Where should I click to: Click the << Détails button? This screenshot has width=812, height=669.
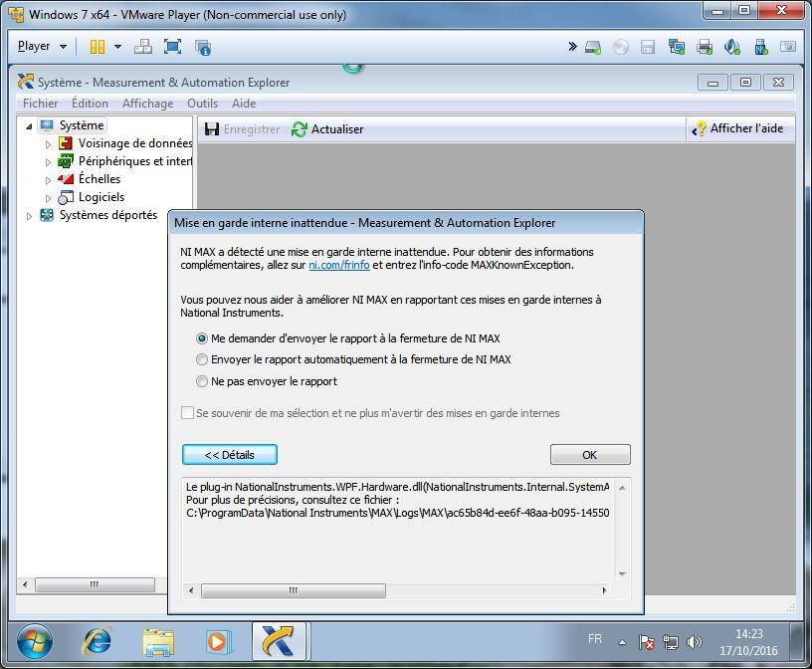[x=230, y=455]
